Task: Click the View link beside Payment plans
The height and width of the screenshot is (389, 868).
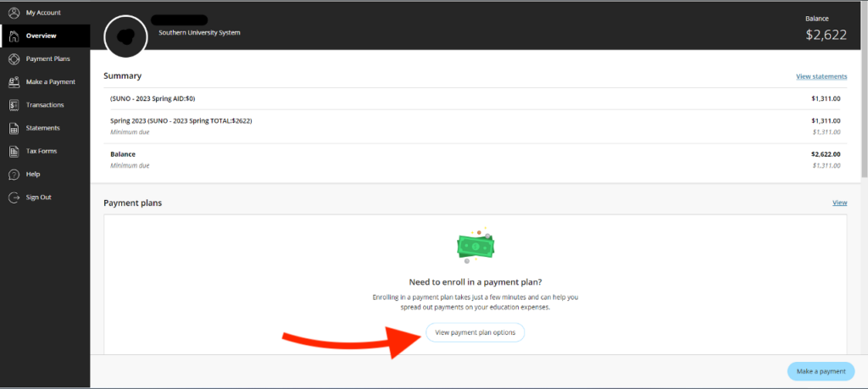Action: tap(840, 203)
